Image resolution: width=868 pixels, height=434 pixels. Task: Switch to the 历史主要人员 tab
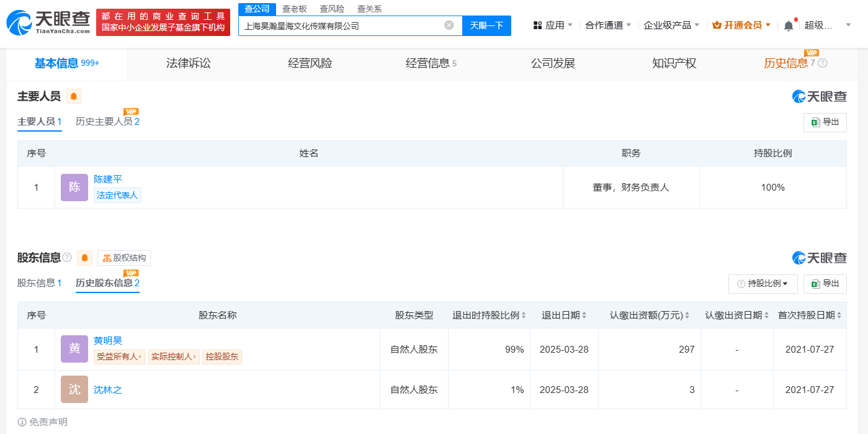click(x=107, y=122)
